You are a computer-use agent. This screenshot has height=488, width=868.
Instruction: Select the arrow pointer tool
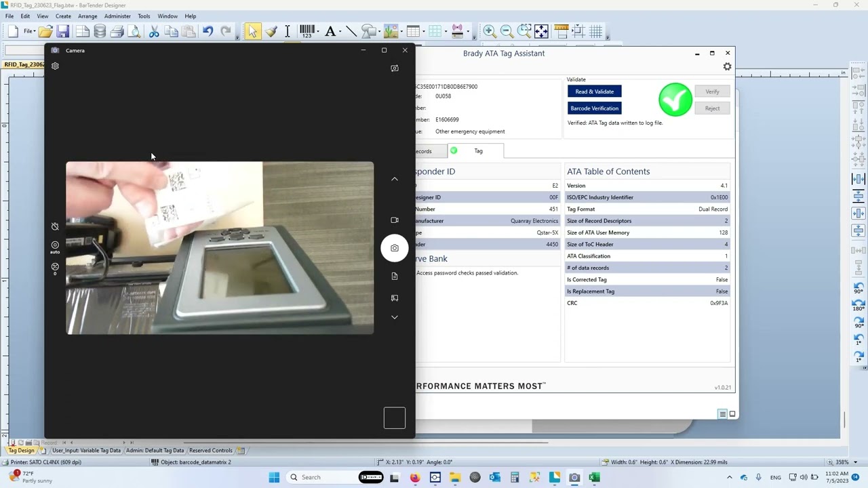[x=252, y=31]
